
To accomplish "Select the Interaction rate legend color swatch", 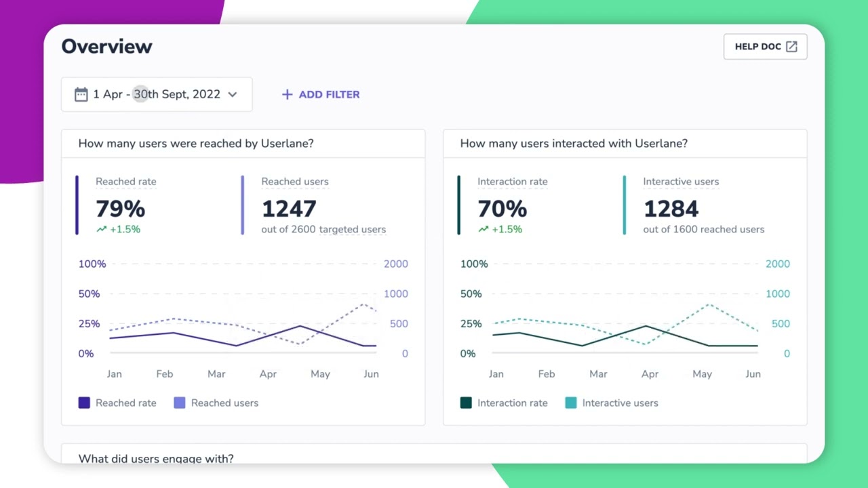I will [466, 403].
